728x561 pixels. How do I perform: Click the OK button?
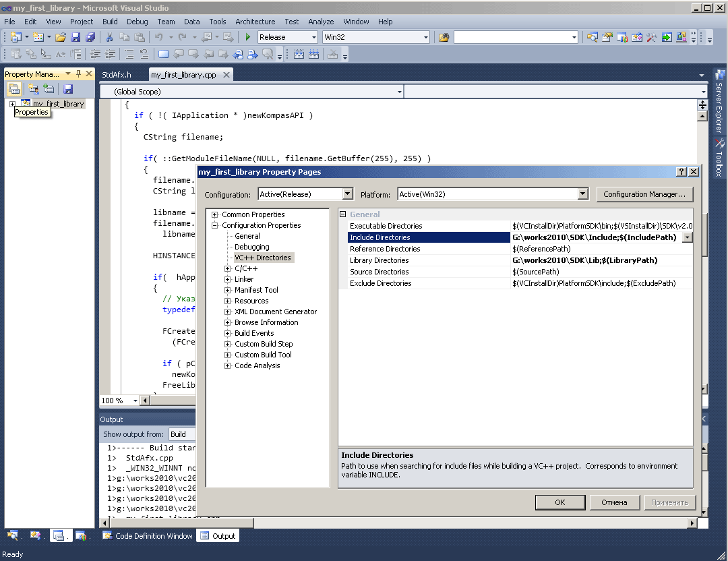click(559, 502)
